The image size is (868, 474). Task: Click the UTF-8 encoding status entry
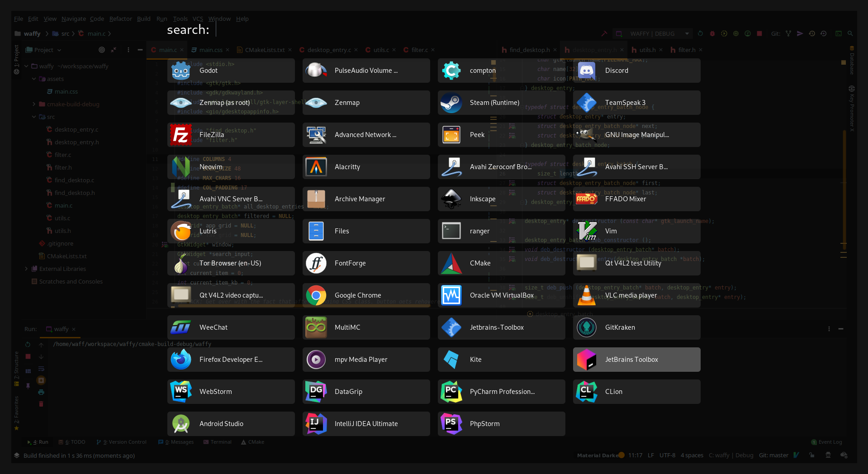coord(667,455)
